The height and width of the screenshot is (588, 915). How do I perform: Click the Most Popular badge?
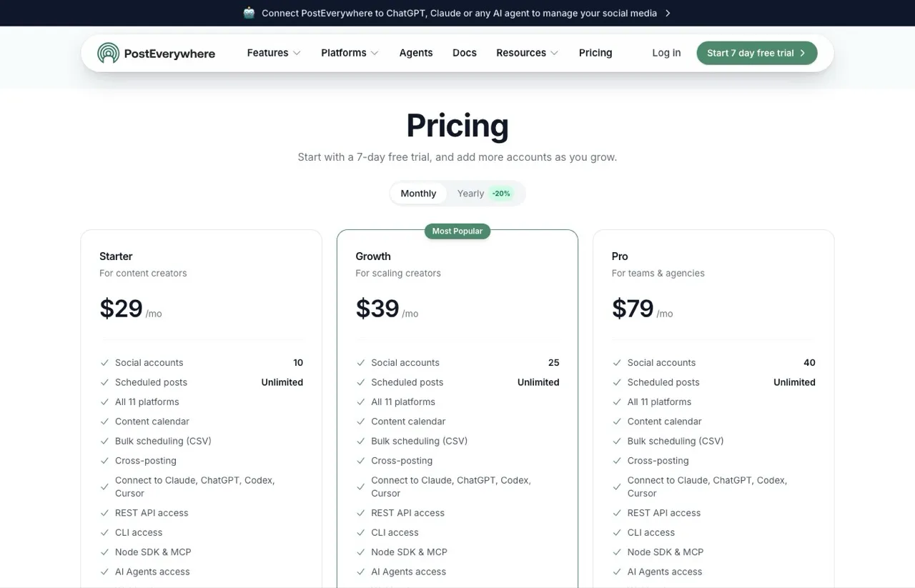pos(457,231)
